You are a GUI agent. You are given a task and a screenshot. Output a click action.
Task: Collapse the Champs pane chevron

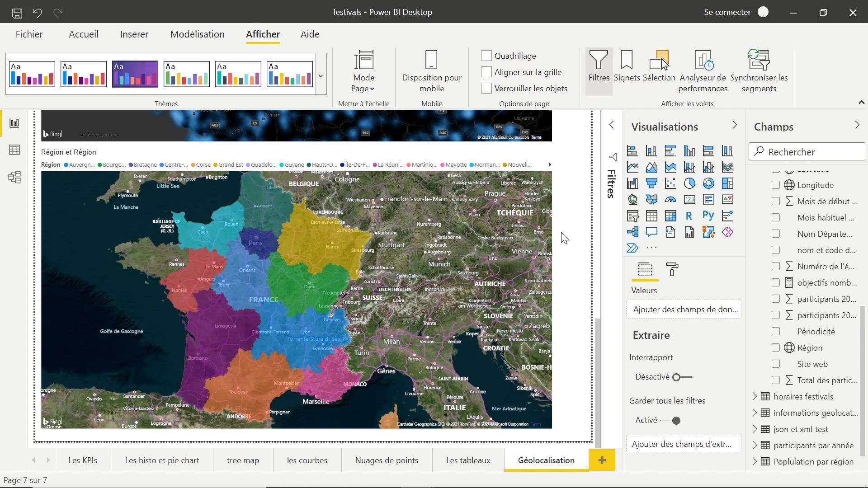click(857, 125)
